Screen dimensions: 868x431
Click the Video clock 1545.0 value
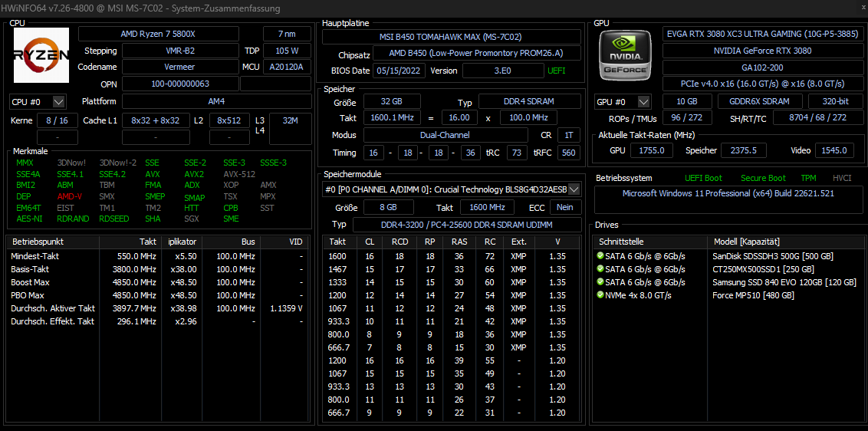click(x=834, y=150)
